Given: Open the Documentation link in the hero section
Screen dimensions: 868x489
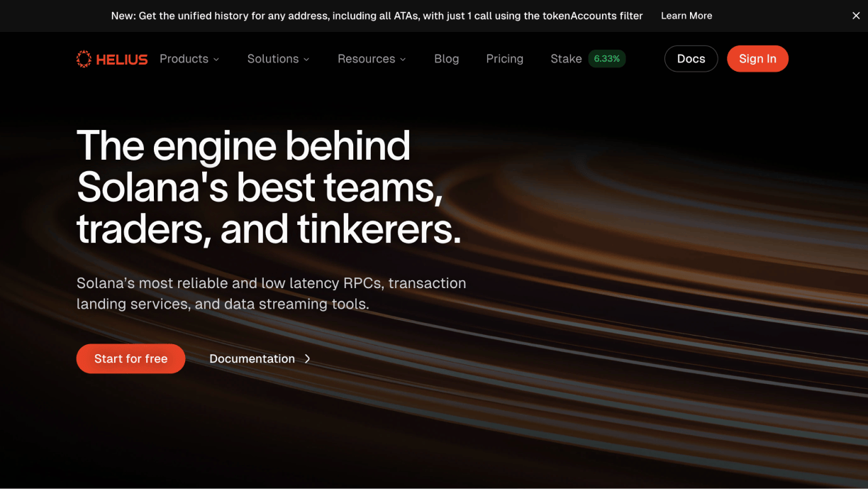Looking at the screenshot, I should tap(260, 359).
